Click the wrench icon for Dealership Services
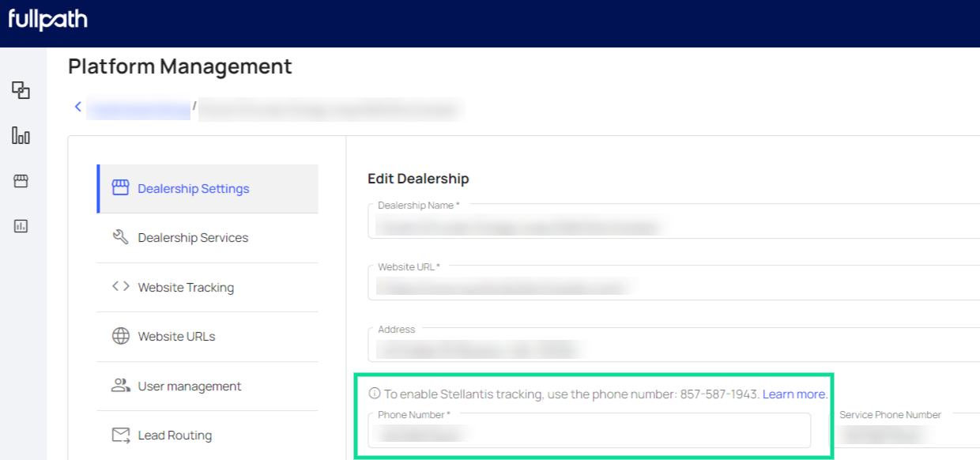The image size is (980, 460). tap(120, 237)
